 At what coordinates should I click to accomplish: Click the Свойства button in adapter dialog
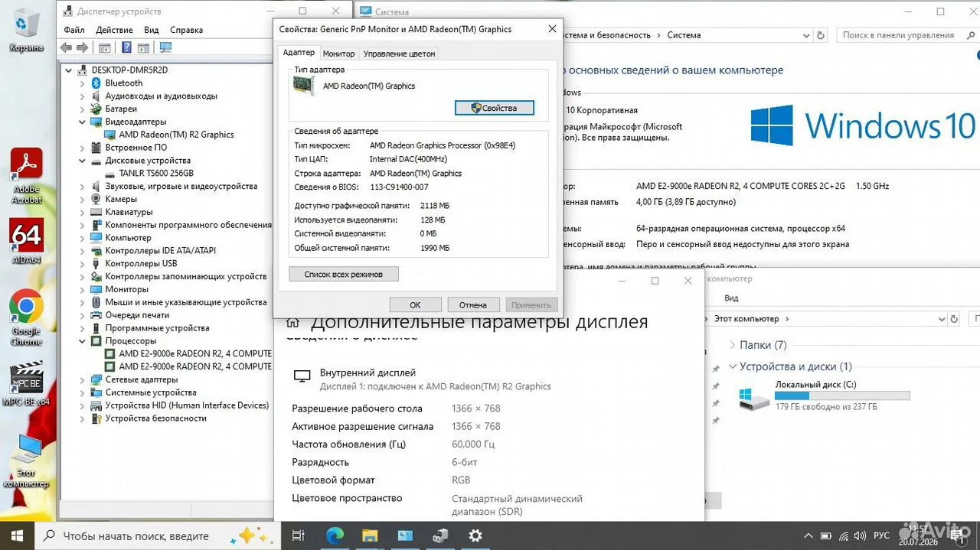495,108
